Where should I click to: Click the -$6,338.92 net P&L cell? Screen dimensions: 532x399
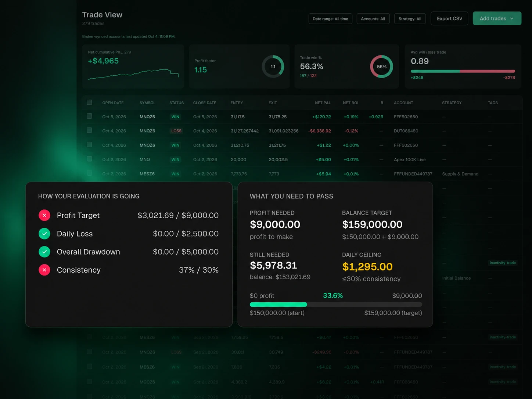[x=319, y=131]
